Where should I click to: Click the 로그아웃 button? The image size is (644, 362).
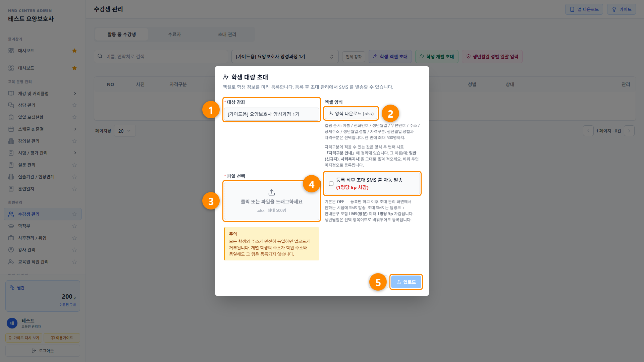click(43, 351)
